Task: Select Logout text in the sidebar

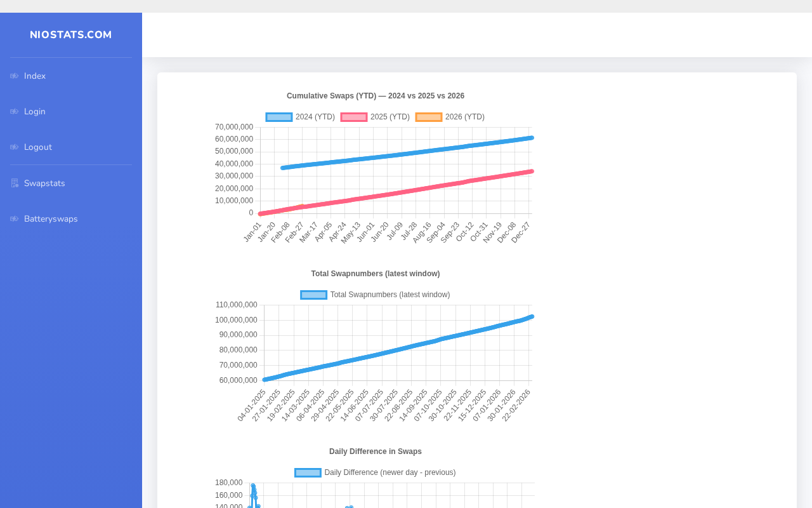Action: point(38,147)
